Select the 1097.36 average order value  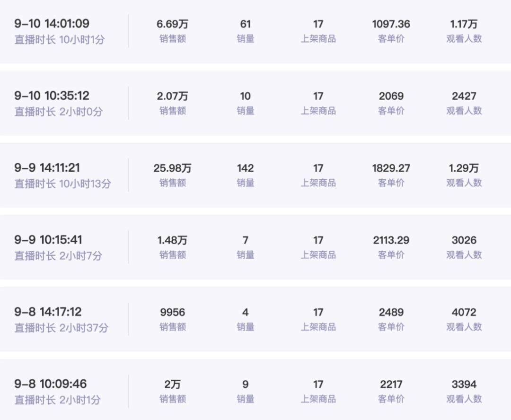[391, 24]
